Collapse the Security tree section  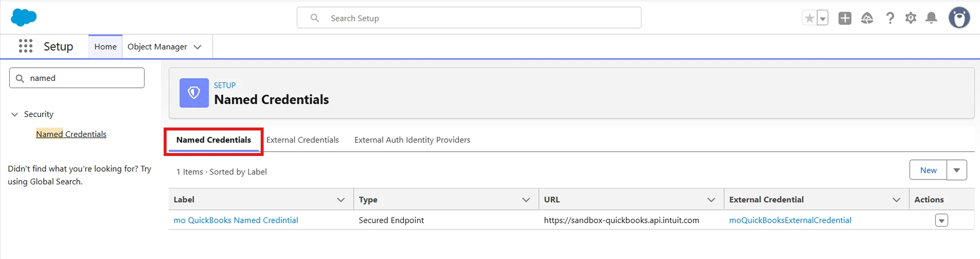click(15, 114)
